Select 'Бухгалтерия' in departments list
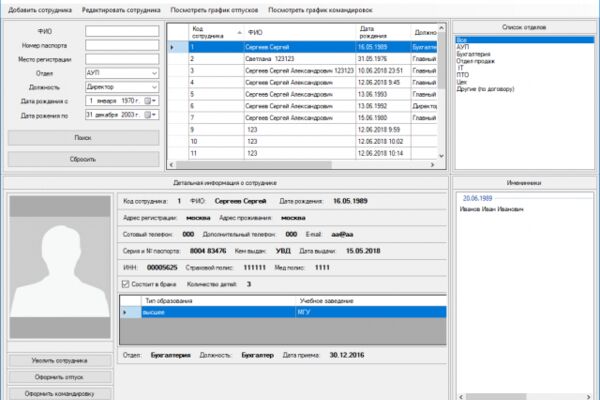Viewport: 600px width, 400px height. [524, 54]
